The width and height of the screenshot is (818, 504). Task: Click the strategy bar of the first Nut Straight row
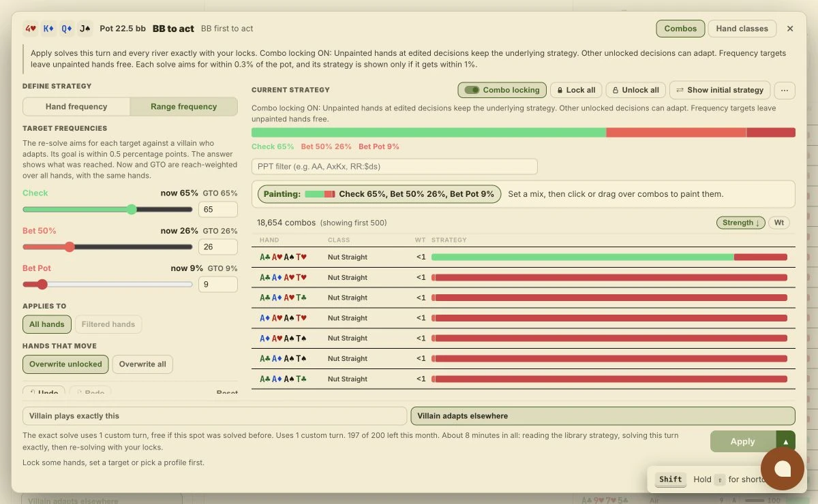[x=609, y=257]
